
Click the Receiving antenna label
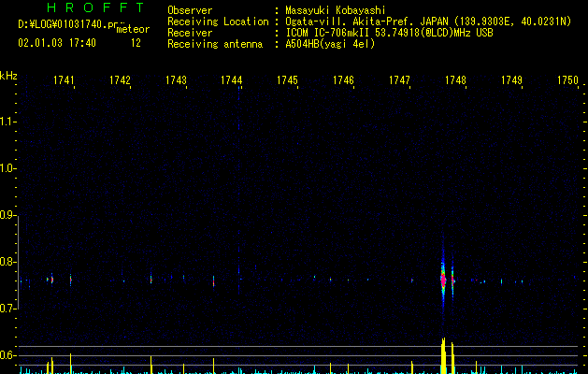pos(215,44)
